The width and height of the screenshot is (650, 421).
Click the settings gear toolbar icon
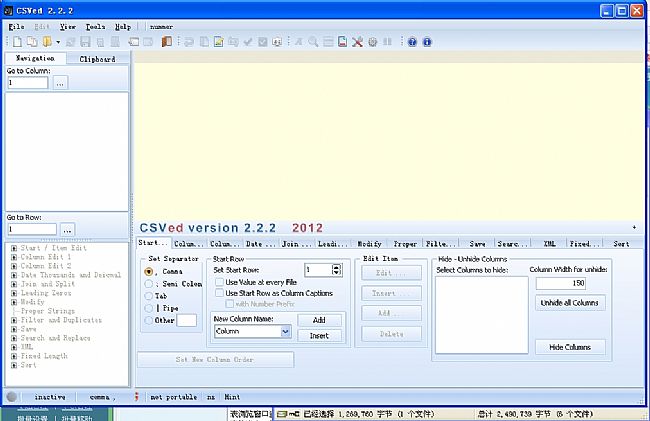tap(373, 42)
